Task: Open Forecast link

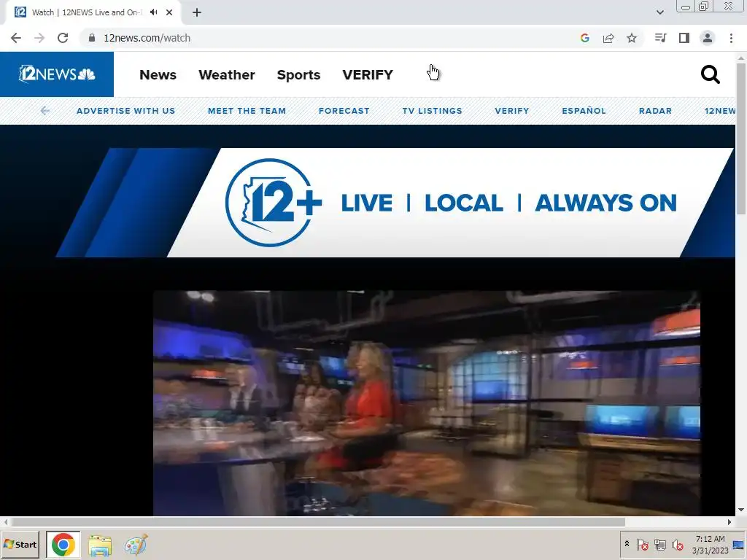Action: 344,111
